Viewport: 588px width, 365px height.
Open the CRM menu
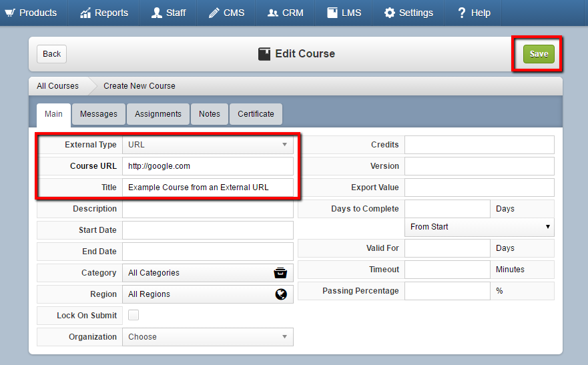[x=286, y=13]
